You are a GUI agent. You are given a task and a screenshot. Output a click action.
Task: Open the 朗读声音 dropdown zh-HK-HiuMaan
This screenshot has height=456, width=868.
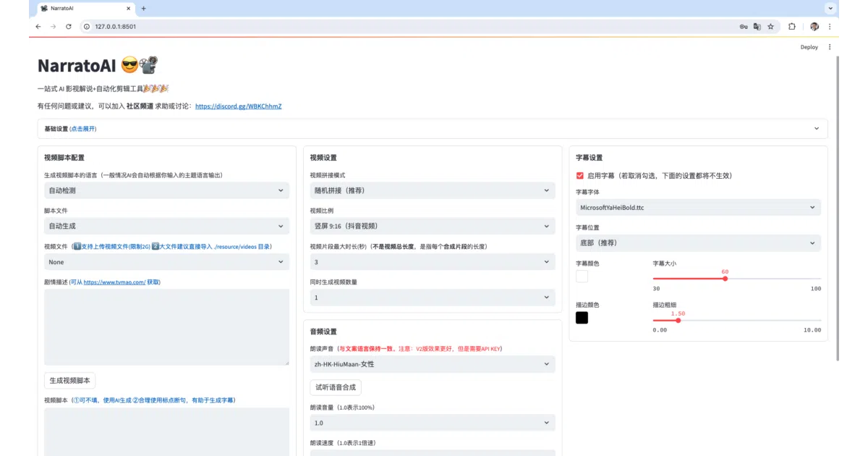coord(433,364)
